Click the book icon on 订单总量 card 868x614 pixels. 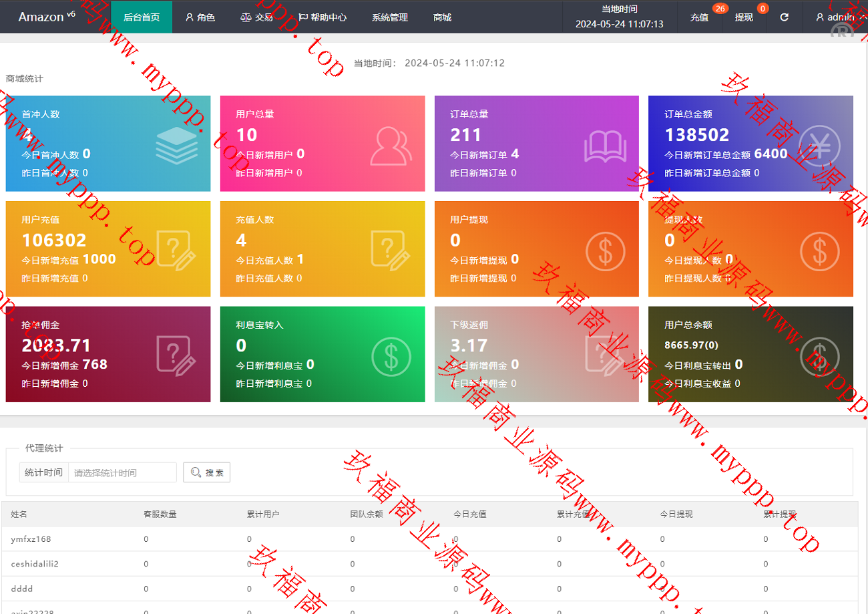pyautogui.click(x=605, y=146)
